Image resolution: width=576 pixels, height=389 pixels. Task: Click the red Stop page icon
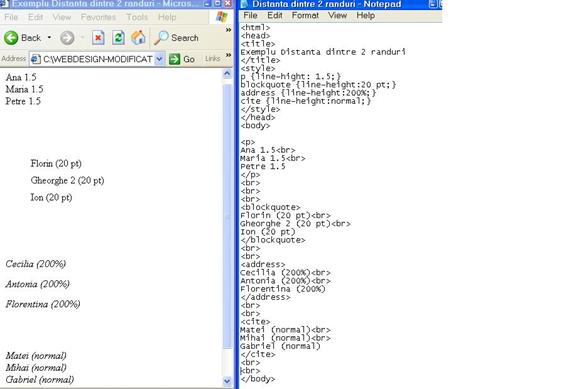pyautogui.click(x=98, y=38)
